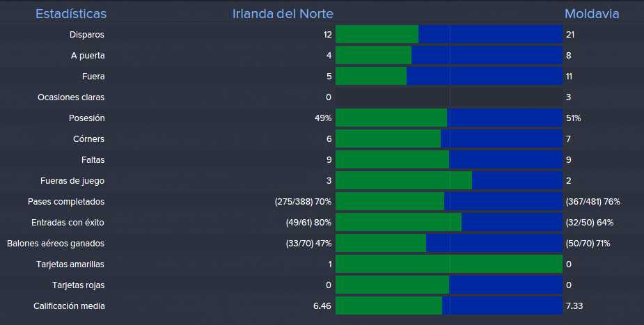Viewport: 644px width, 325px height.
Task: Click the Balones aéreos ganados label
Action: tap(56, 244)
